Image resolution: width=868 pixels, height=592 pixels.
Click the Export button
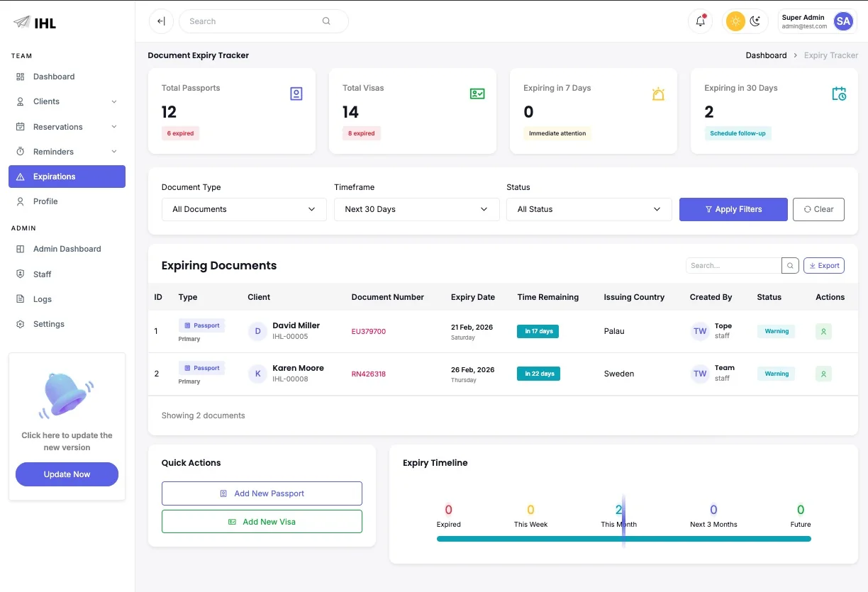(824, 266)
